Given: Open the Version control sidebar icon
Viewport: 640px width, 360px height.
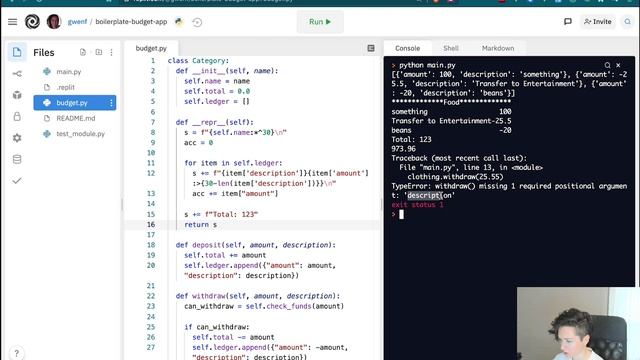Looking at the screenshot, I should (x=17, y=73).
